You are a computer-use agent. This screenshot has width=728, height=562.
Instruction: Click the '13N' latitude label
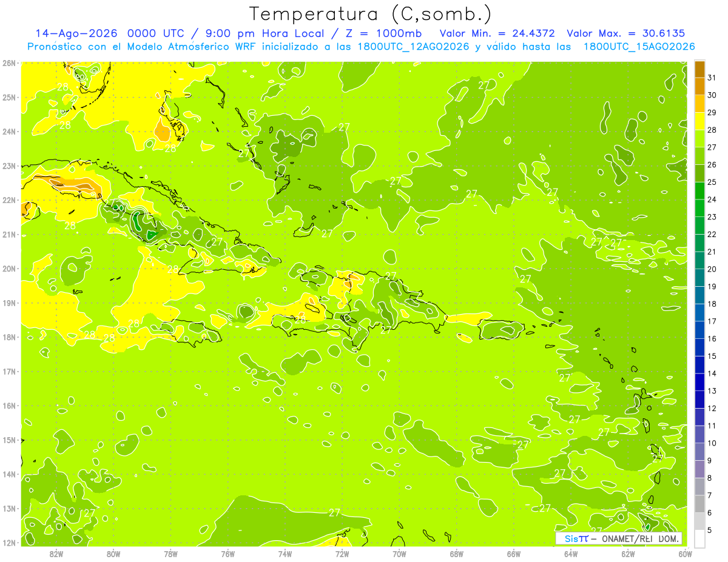click(x=8, y=509)
